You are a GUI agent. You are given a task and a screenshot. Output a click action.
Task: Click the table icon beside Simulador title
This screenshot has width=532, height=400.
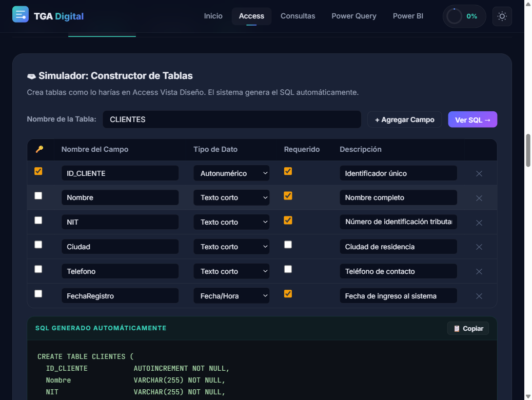pyautogui.click(x=31, y=75)
